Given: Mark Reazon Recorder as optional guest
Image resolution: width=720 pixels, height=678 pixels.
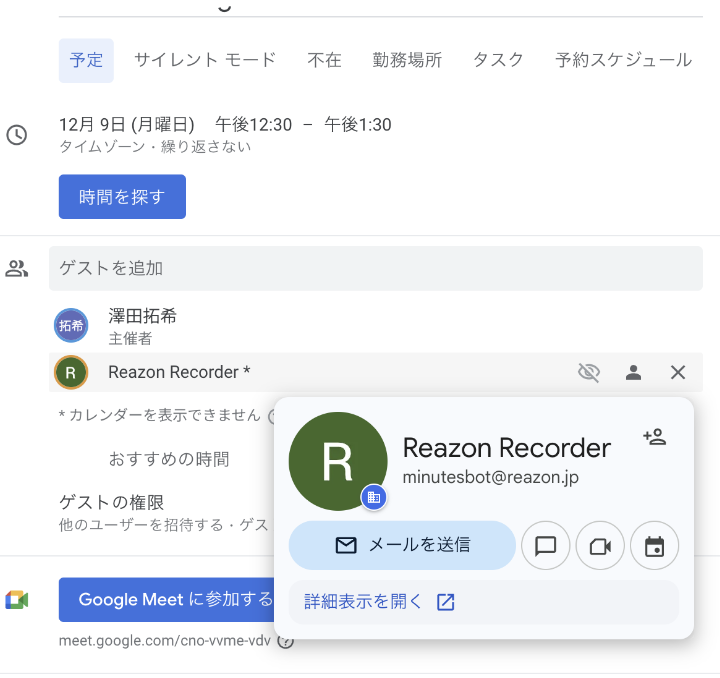Looking at the screenshot, I should [633, 372].
